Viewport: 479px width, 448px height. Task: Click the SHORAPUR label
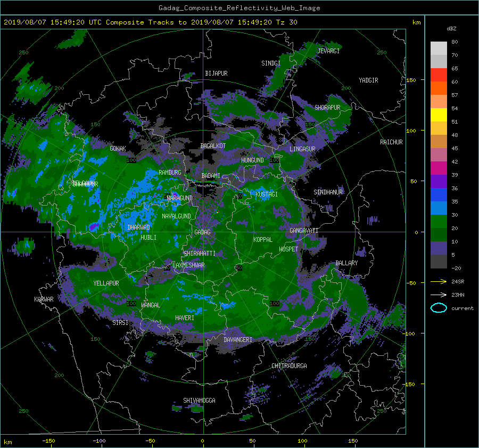tap(327, 108)
